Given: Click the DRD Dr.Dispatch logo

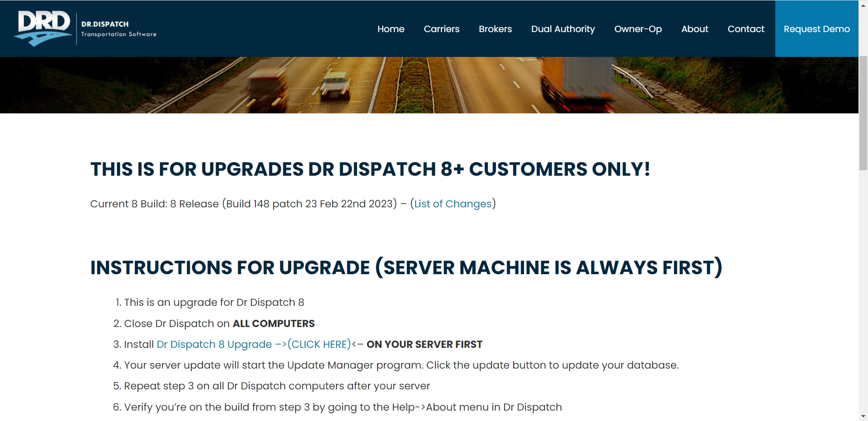Looking at the screenshot, I should point(85,28).
